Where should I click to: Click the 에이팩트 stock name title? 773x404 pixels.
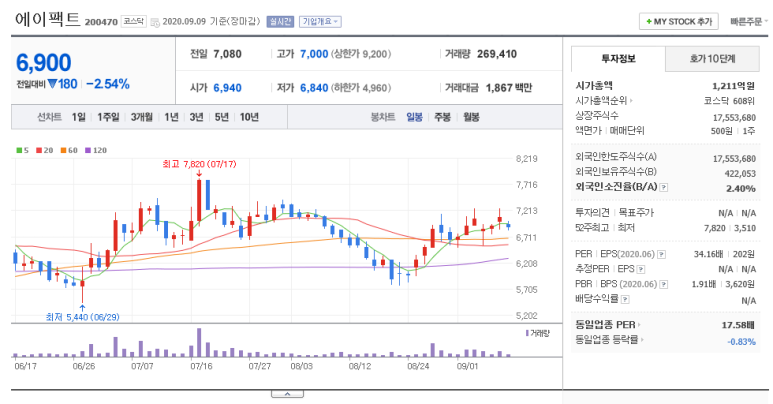coord(47,20)
